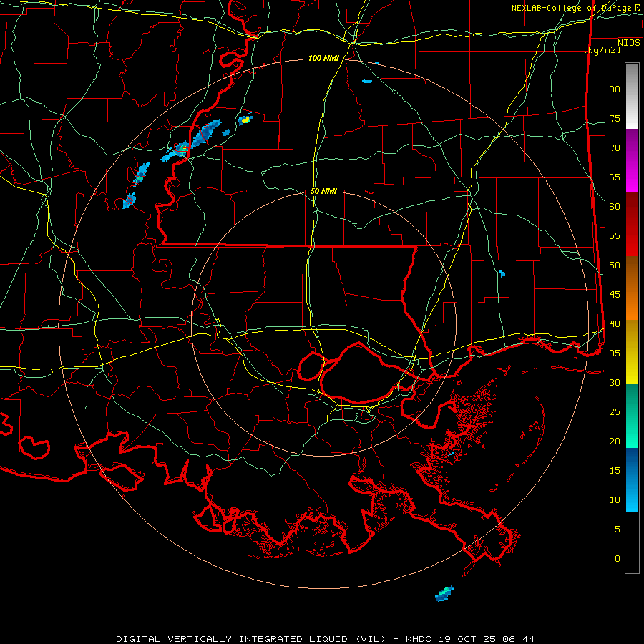This screenshot has width=644, height=644.
Task: Click the 45 value on the scale
Action: pyautogui.click(x=615, y=295)
